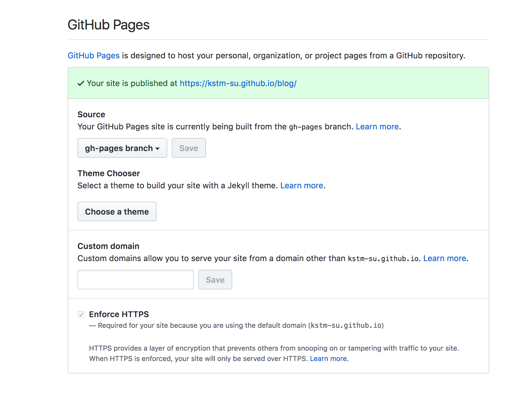Screen dimensions: 532x398
Task: Click the kstm-su.github.io text in Custom domain description
Action: click(x=383, y=258)
